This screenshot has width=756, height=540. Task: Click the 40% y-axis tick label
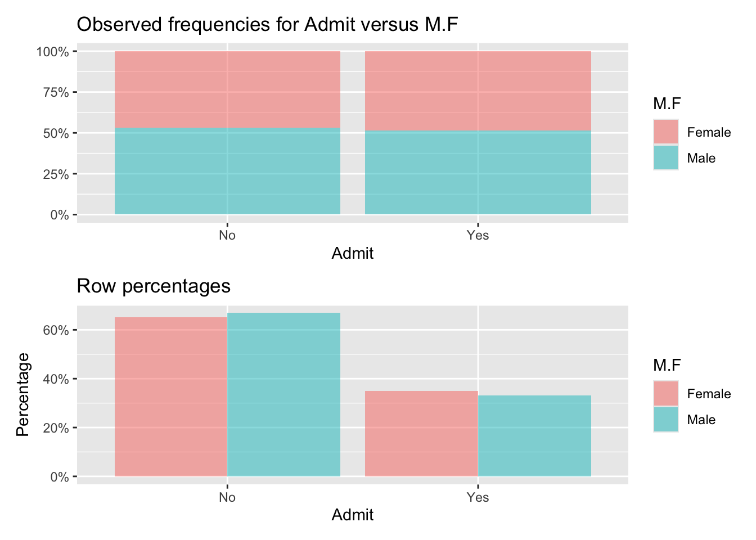[56, 379]
